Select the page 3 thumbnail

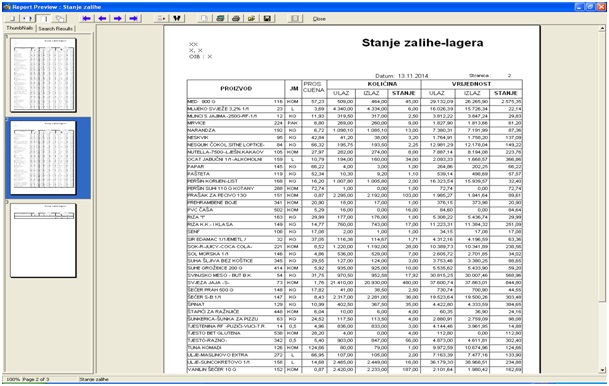(x=43, y=240)
